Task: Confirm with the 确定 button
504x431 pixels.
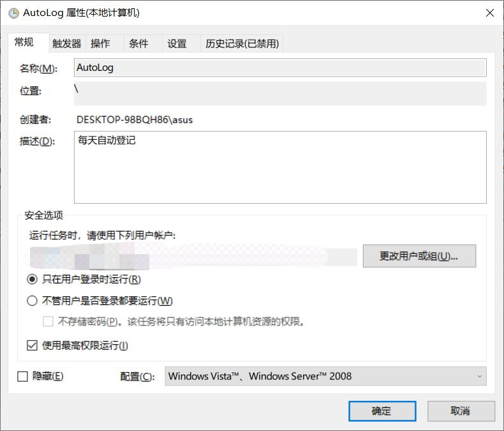Action: tap(382, 411)
